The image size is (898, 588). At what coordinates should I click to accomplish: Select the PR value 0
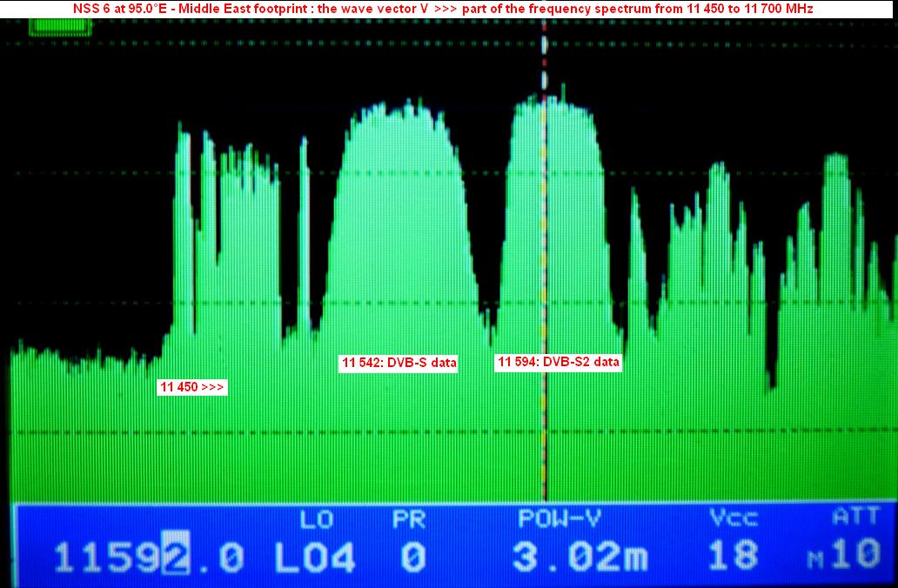coord(412,557)
